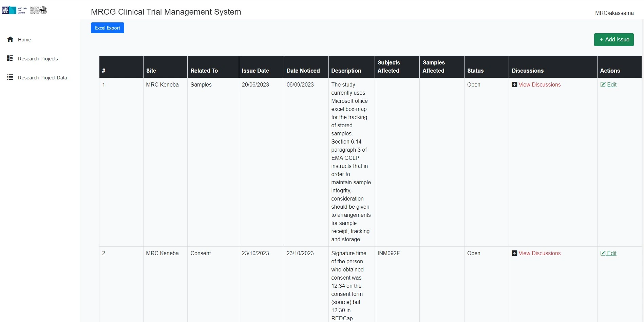Image resolution: width=644 pixels, height=322 pixels.
Task: Open the Home menu item
Action: coord(24,40)
